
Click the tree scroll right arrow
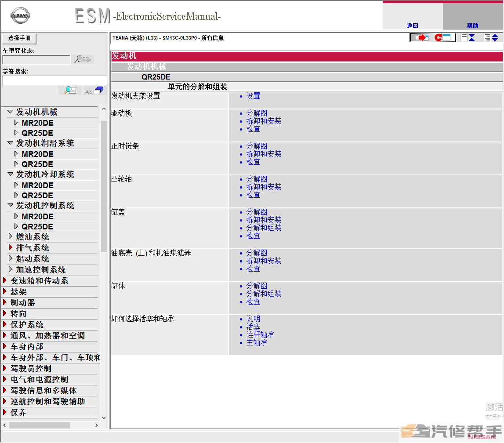pyautogui.click(x=96, y=425)
